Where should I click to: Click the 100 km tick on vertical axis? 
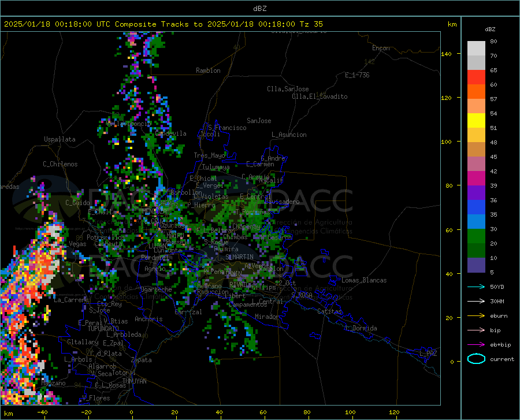[446, 142]
